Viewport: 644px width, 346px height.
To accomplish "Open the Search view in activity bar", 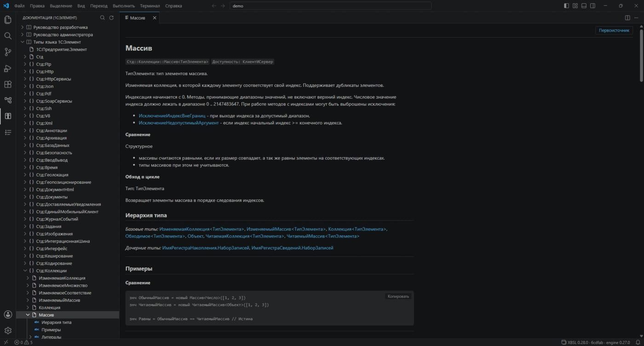I will coord(8,36).
